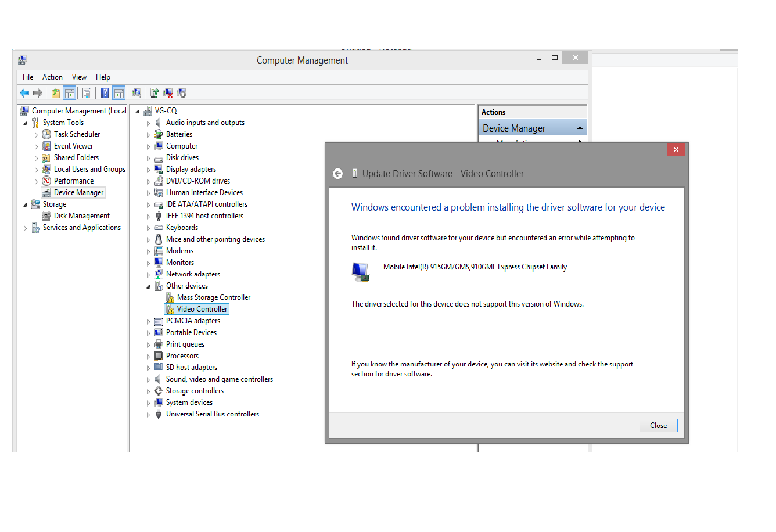The image size is (776, 532).
Task: Expand the Sound, video and game controllers category
Action: [148, 380]
